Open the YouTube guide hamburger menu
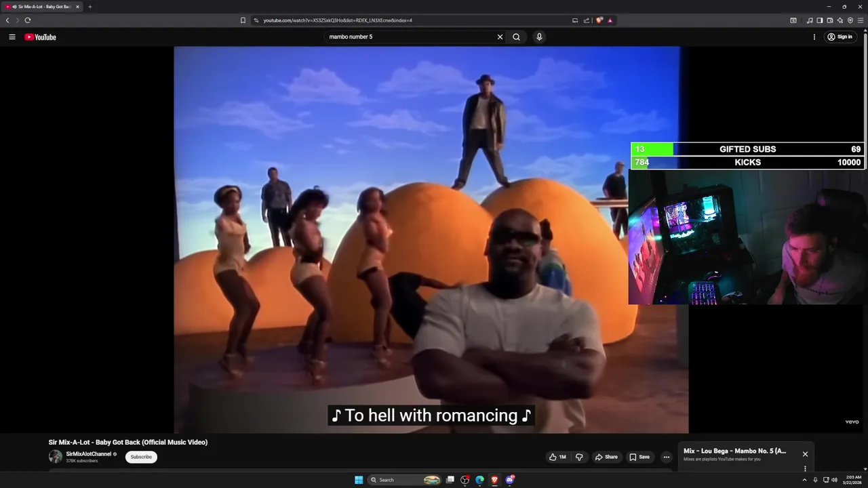 point(12,37)
